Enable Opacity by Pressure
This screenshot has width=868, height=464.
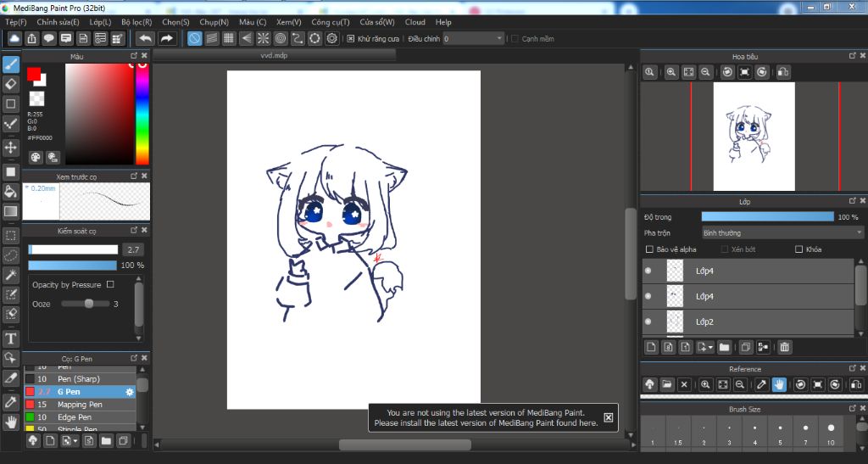pyautogui.click(x=110, y=284)
